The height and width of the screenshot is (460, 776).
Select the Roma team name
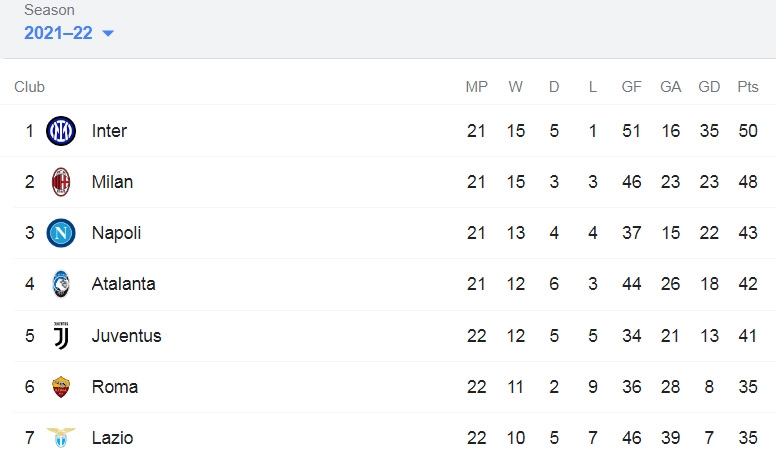point(115,387)
